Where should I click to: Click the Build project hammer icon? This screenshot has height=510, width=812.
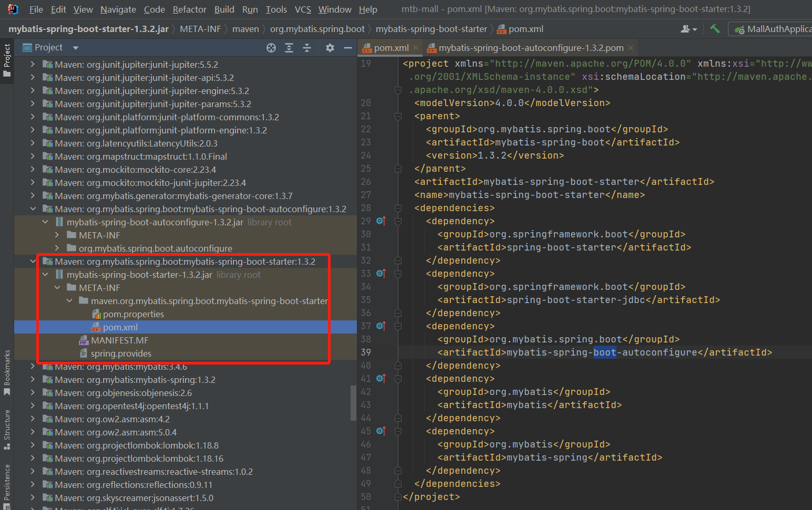pyautogui.click(x=715, y=29)
